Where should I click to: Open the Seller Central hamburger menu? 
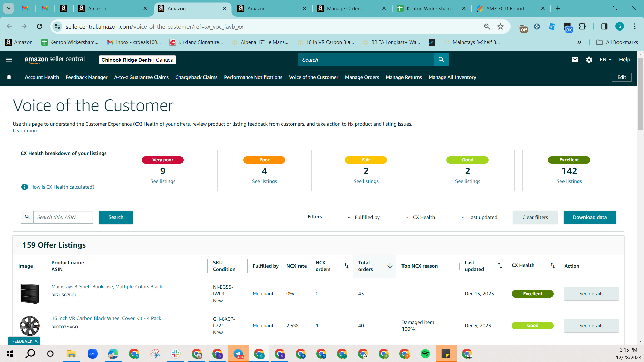point(9,60)
